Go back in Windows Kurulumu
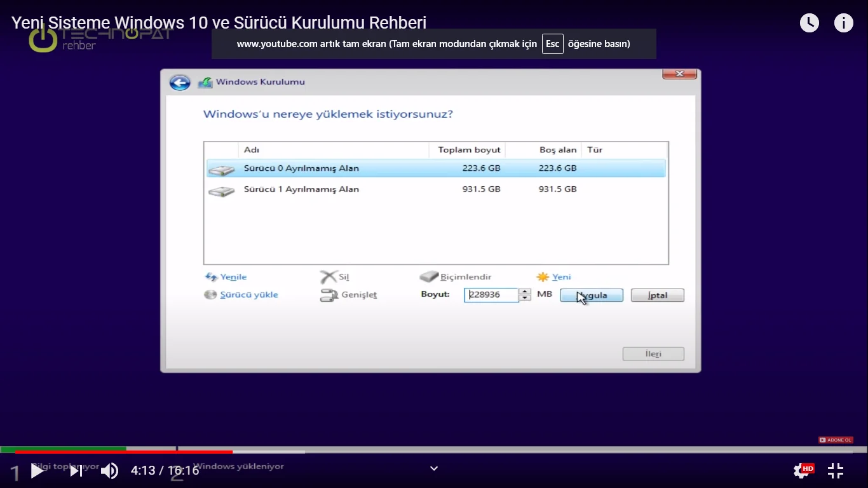The height and width of the screenshot is (488, 868). (180, 83)
